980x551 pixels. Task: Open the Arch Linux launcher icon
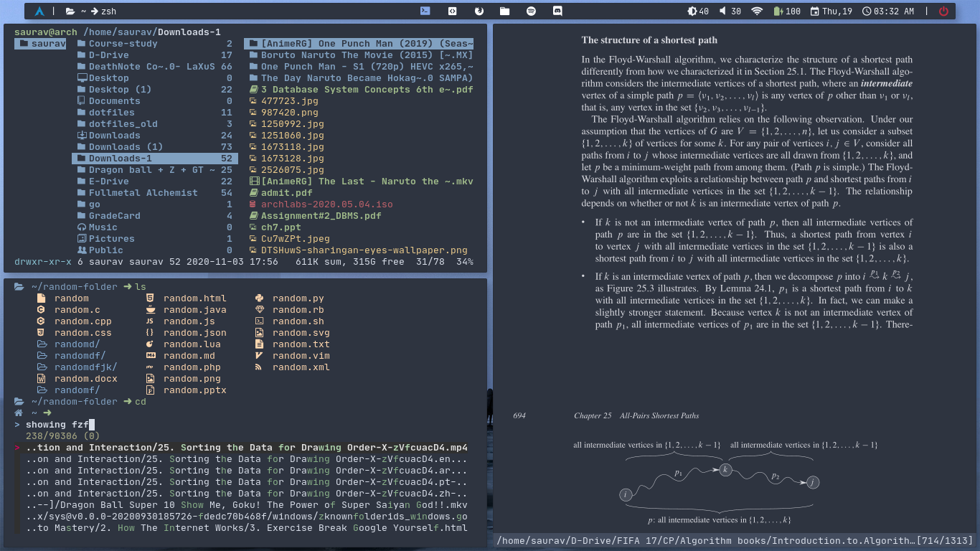pyautogui.click(x=39, y=11)
